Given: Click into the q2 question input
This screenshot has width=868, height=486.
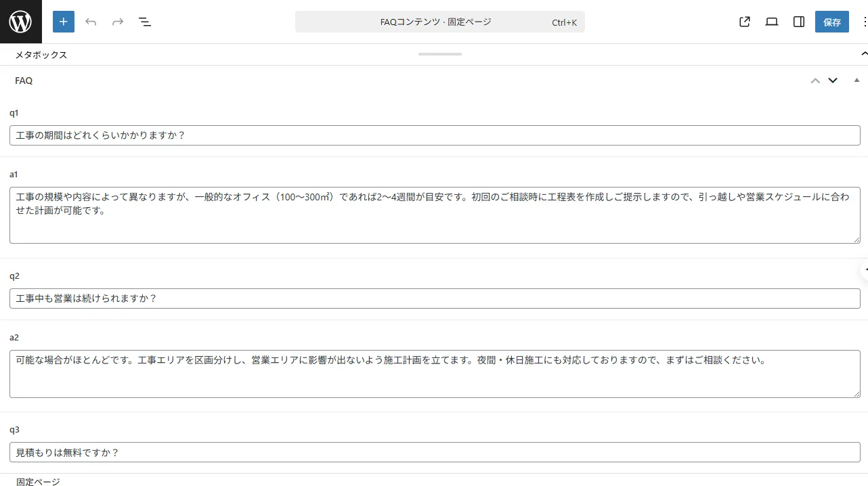Looking at the screenshot, I should (435, 299).
